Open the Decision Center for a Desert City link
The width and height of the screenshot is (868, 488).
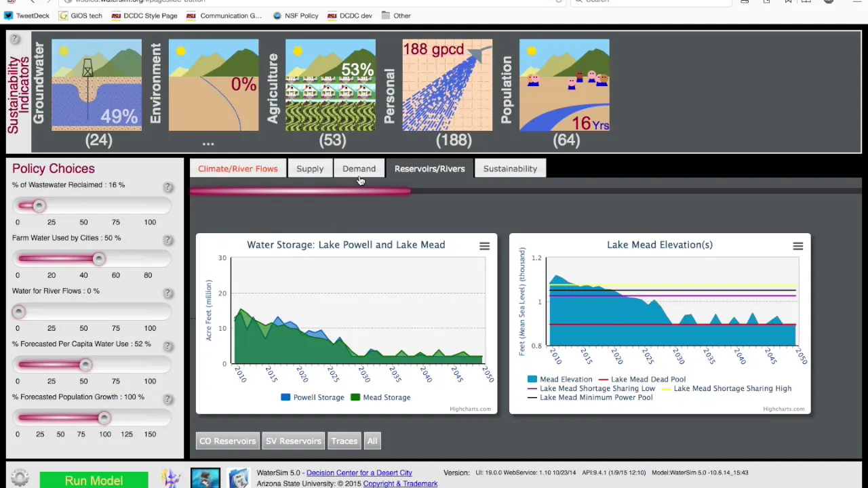click(359, 472)
